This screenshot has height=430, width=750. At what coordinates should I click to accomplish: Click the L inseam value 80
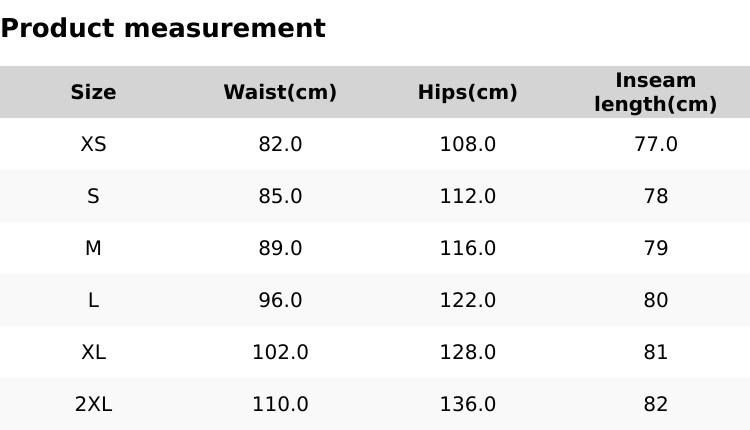coord(655,300)
